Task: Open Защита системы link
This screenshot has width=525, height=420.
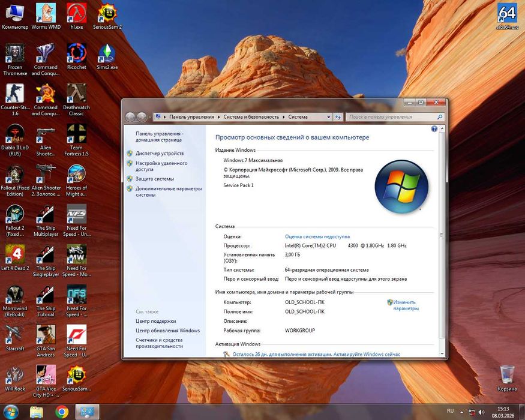Action: (x=155, y=179)
